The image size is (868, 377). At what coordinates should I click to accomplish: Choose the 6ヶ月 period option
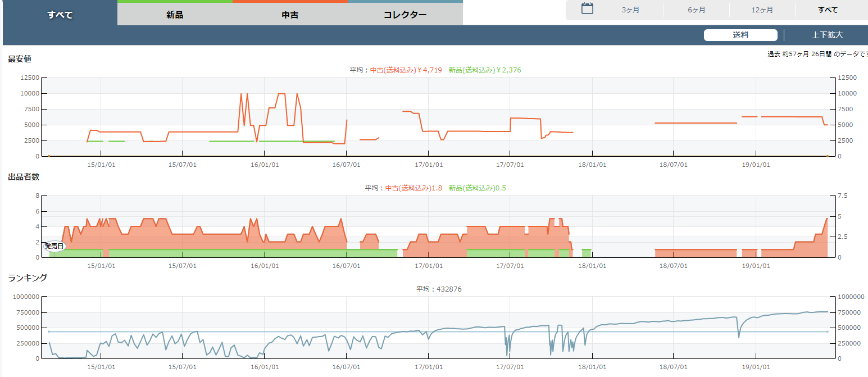point(696,10)
